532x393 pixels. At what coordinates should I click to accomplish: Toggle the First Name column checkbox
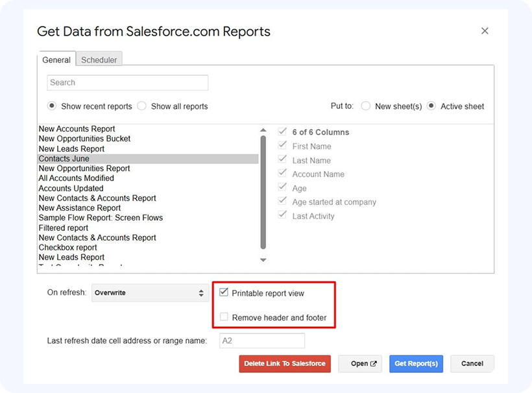[x=282, y=146]
